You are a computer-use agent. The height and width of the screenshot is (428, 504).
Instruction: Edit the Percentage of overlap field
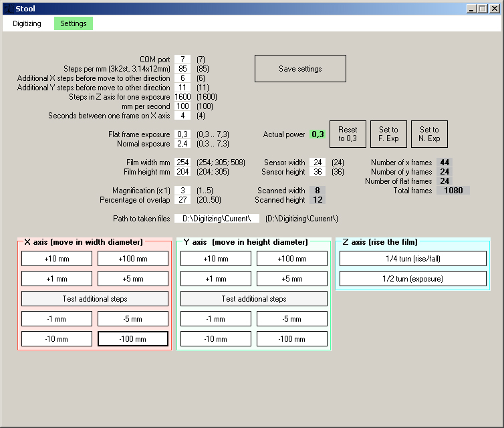tap(182, 200)
